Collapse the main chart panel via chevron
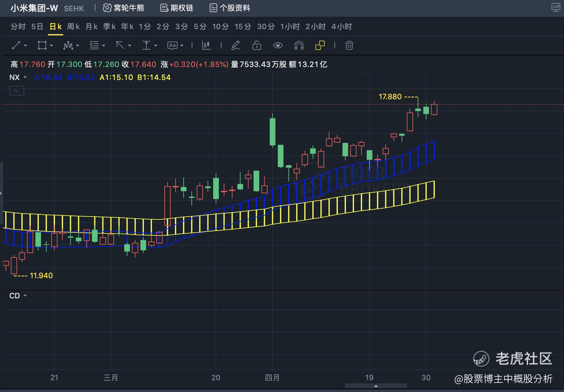The height and width of the screenshot is (392, 564). tap(16, 91)
